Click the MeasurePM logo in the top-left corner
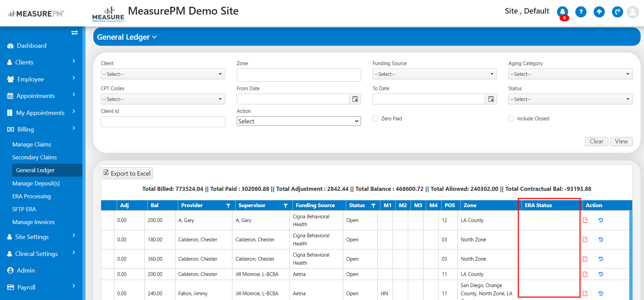This screenshot has width=644, height=300. pos(36,14)
